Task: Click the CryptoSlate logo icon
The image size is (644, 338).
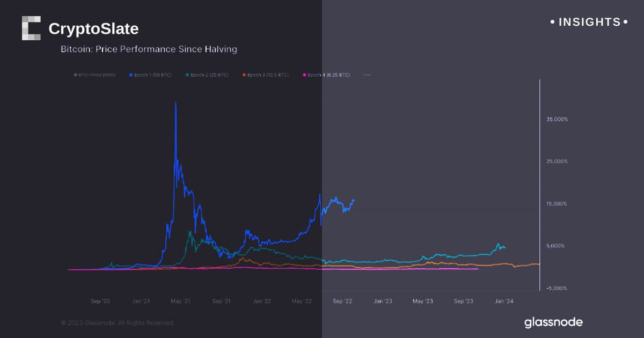Action: [x=31, y=28]
